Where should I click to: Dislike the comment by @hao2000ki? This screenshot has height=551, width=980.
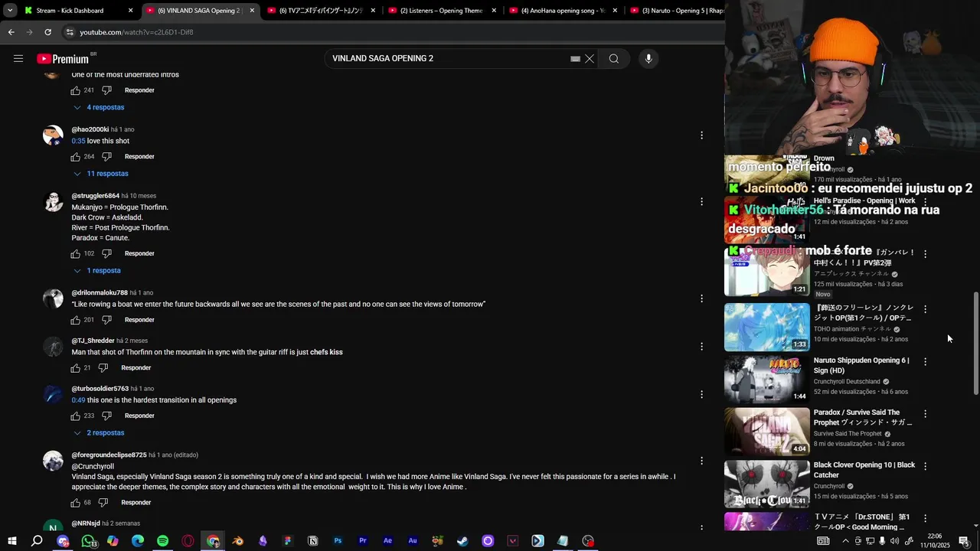point(106,157)
